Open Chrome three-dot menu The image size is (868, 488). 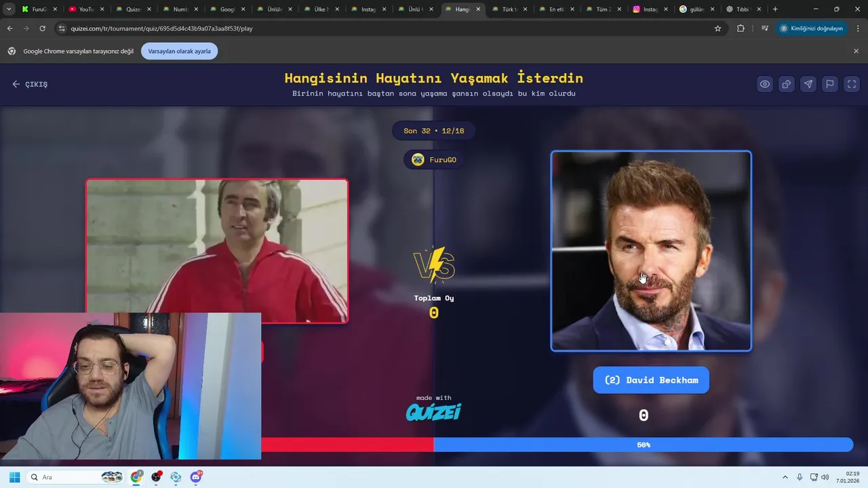tap(858, 28)
